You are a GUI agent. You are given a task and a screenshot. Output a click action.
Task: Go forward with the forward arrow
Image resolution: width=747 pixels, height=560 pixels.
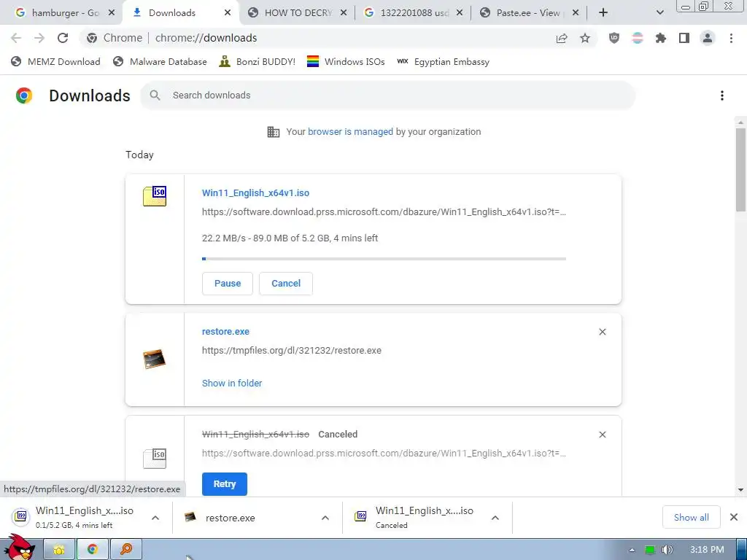(39, 38)
